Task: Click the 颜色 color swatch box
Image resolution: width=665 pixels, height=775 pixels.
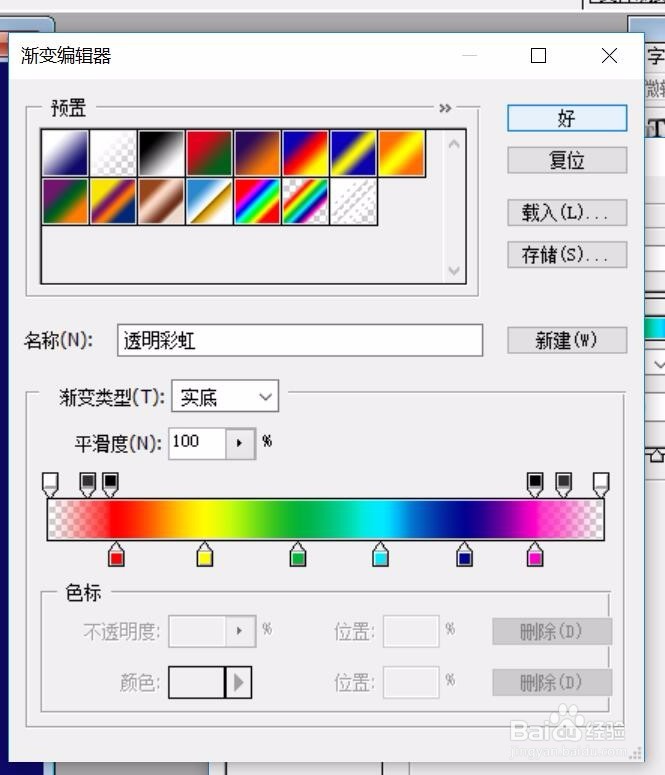Action: pyautogui.click(x=196, y=683)
